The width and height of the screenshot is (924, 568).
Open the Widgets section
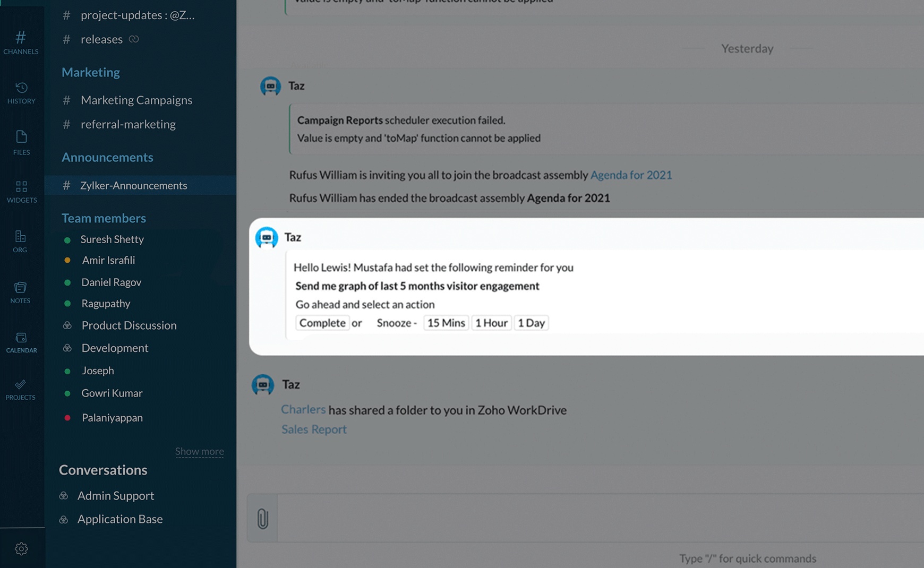coord(22,192)
